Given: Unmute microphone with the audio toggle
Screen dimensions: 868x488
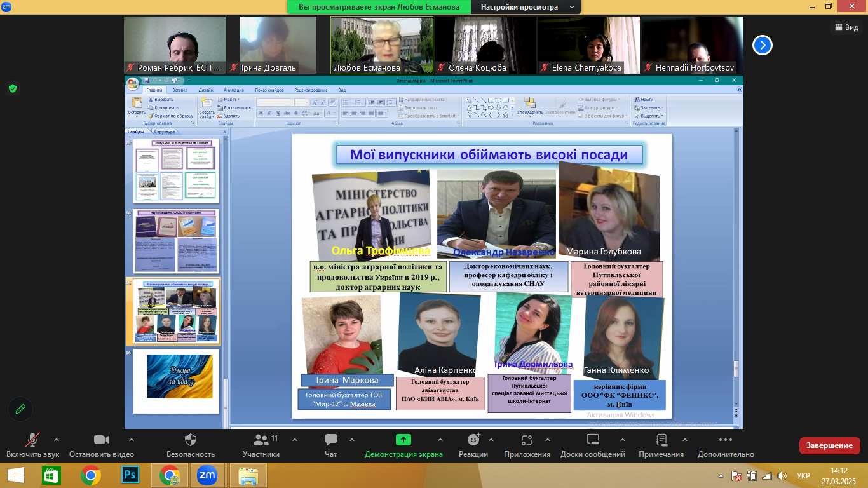Looking at the screenshot, I should [32, 440].
